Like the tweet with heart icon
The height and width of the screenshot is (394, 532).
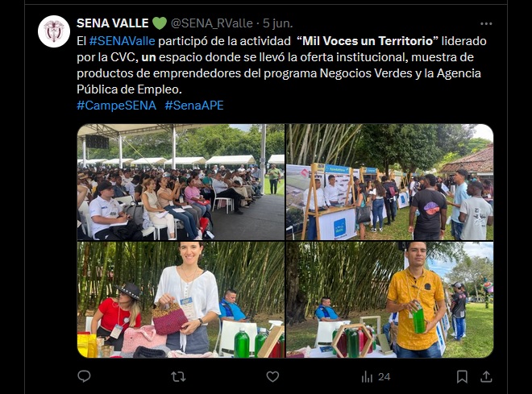point(272,376)
